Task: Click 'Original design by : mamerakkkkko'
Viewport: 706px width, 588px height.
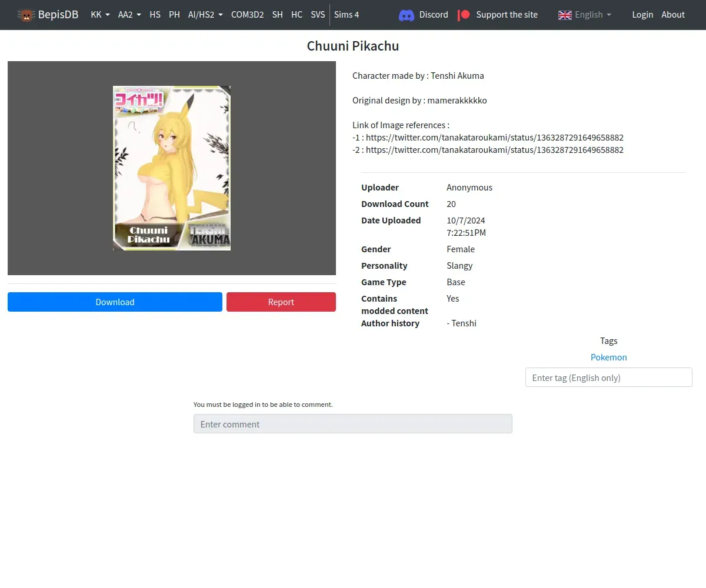Action: coord(419,101)
